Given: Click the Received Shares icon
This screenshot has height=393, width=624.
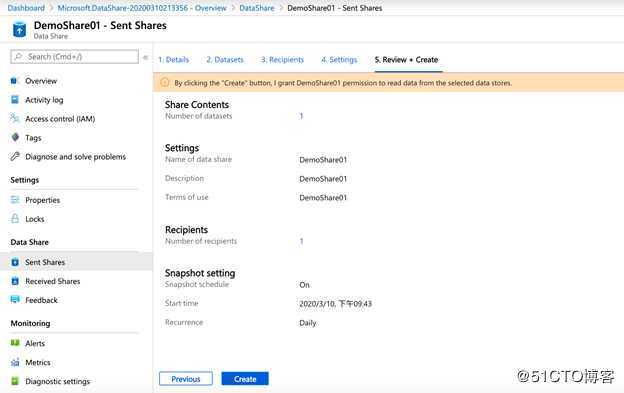Looking at the screenshot, I should click(x=15, y=281).
